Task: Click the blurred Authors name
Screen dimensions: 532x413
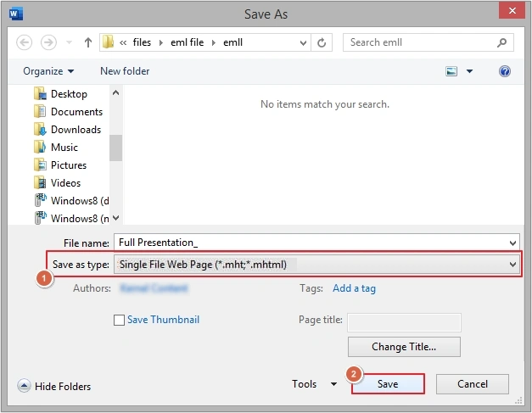Action: pyautogui.click(x=154, y=288)
